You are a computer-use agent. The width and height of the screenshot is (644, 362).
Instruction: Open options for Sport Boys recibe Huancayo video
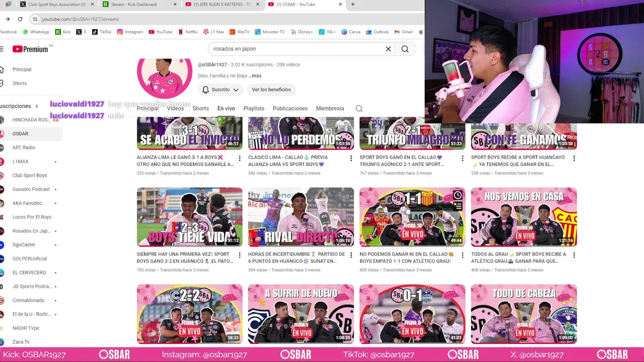pos(574,158)
